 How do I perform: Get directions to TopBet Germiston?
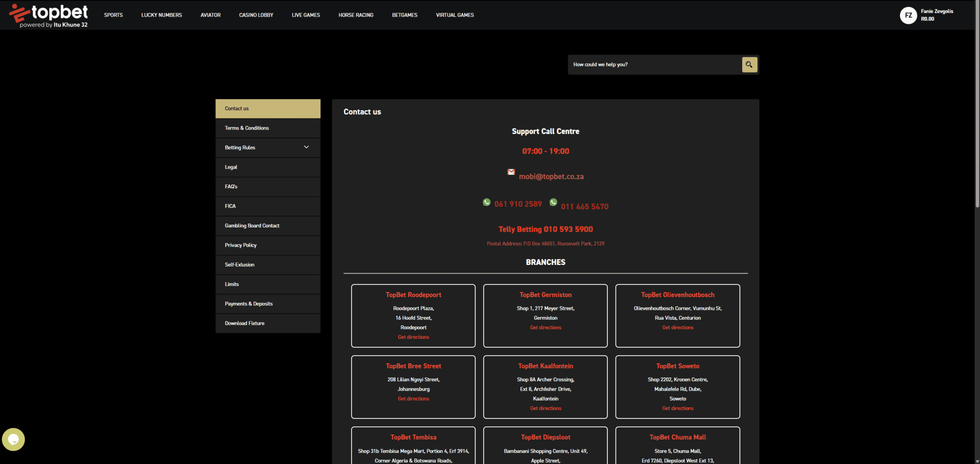coord(546,328)
